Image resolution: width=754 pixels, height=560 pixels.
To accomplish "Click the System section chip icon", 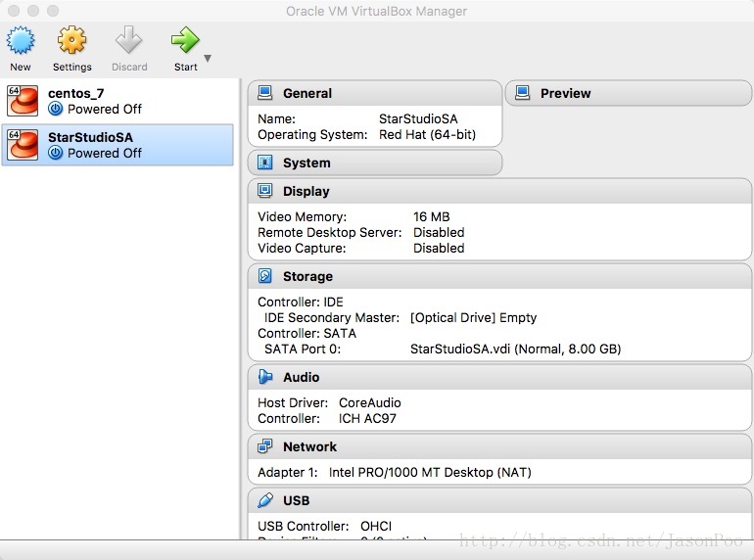I will 265,163.
